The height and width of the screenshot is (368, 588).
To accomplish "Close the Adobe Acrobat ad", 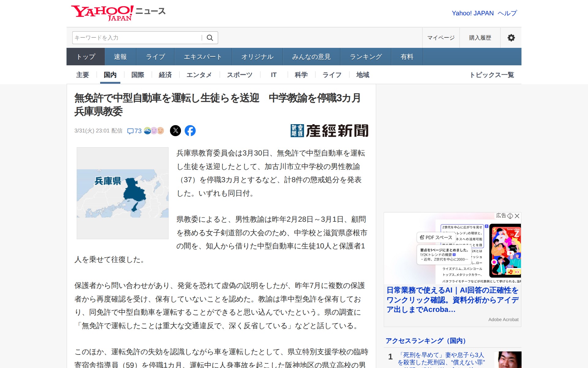I will tap(517, 216).
